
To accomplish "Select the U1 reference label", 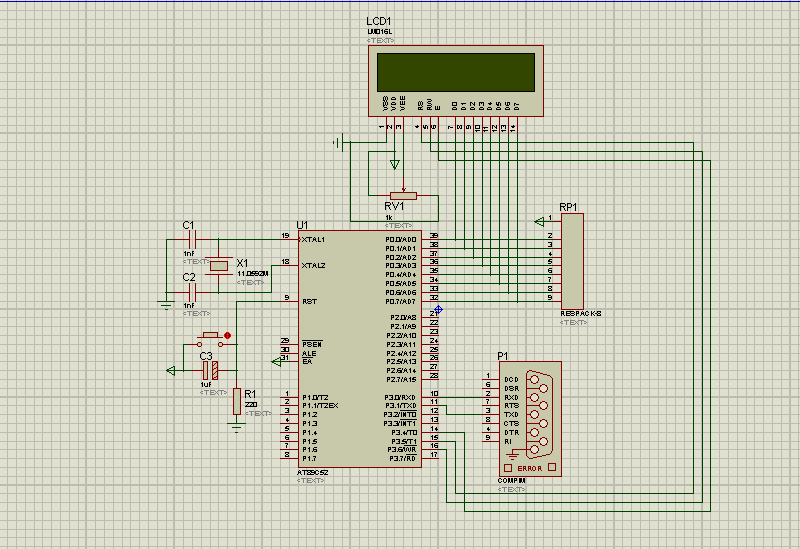I will [x=303, y=225].
